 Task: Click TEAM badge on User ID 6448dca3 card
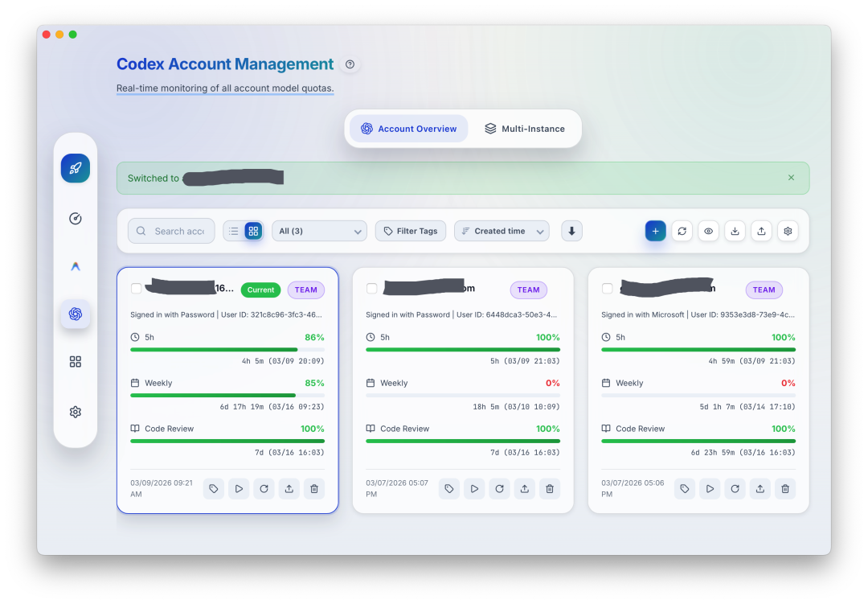(529, 290)
